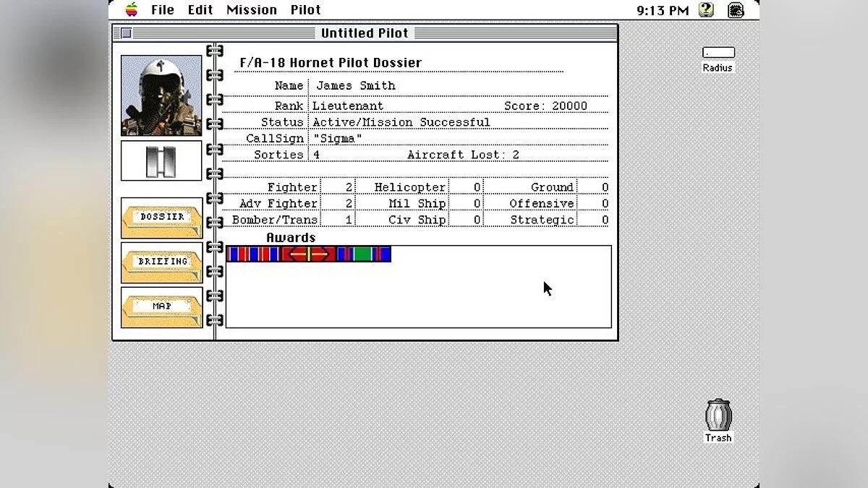The width and height of the screenshot is (868, 488).
Task: Open the Briefing folder tab
Action: coord(162,262)
